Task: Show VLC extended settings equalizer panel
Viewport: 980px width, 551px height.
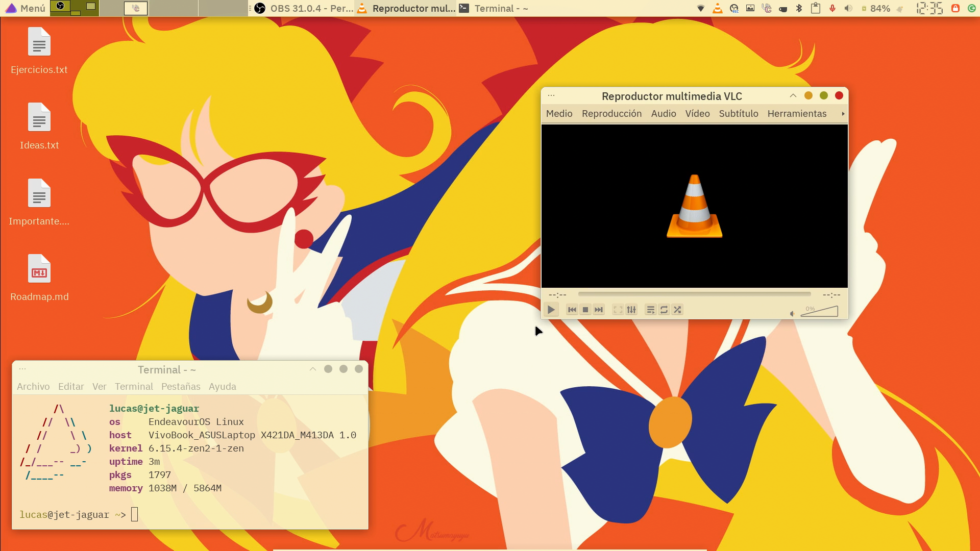Action: (x=631, y=310)
